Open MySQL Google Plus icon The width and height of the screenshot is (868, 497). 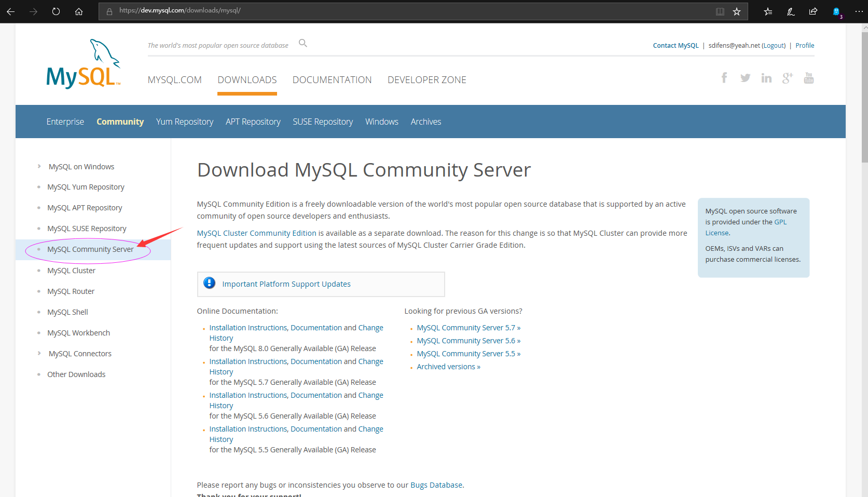788,78
